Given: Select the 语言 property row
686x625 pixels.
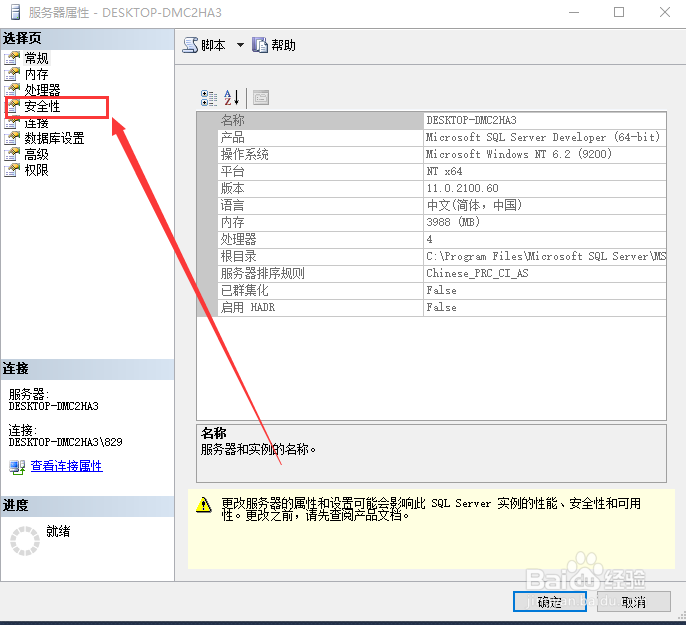Looking at the screenshot, I should coord(442,206).
